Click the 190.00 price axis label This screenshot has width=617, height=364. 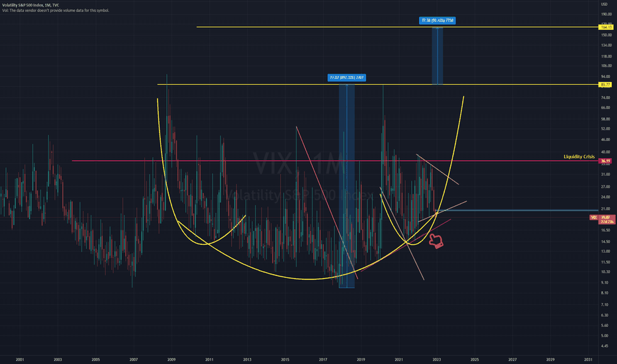click(x=606, y=14)
